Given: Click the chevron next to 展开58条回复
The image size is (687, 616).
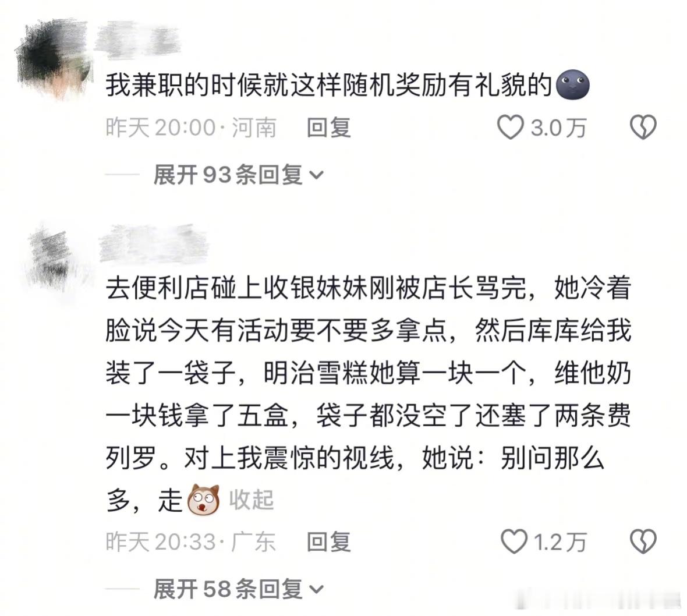Looking at the screenshot, I should pos(316,589).
